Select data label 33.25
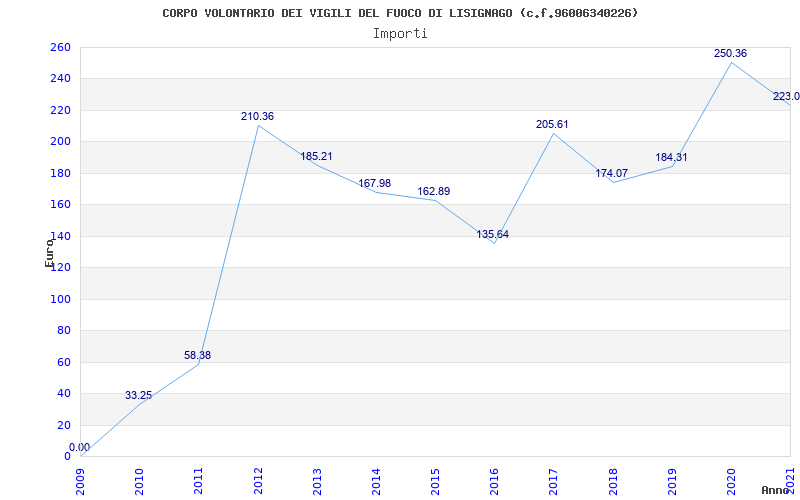800x500 pixels. [138, 395]
